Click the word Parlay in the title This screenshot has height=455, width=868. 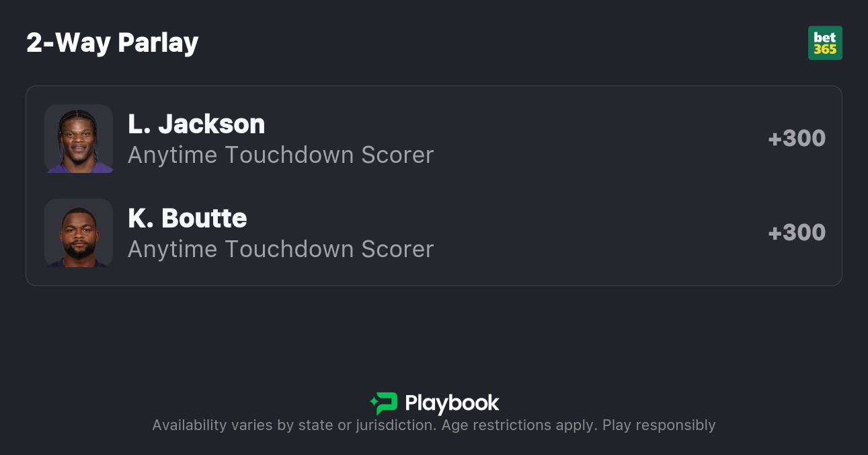point(158,43)
